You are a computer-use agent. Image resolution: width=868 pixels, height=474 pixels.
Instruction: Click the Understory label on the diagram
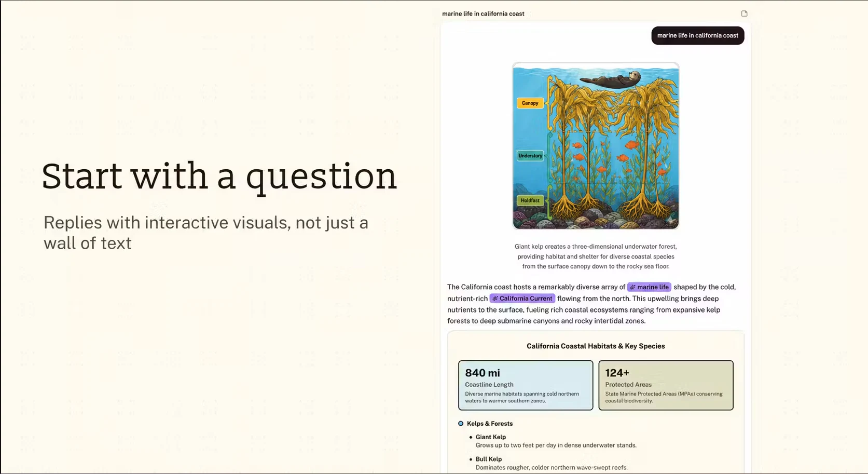tap(530, 156)
